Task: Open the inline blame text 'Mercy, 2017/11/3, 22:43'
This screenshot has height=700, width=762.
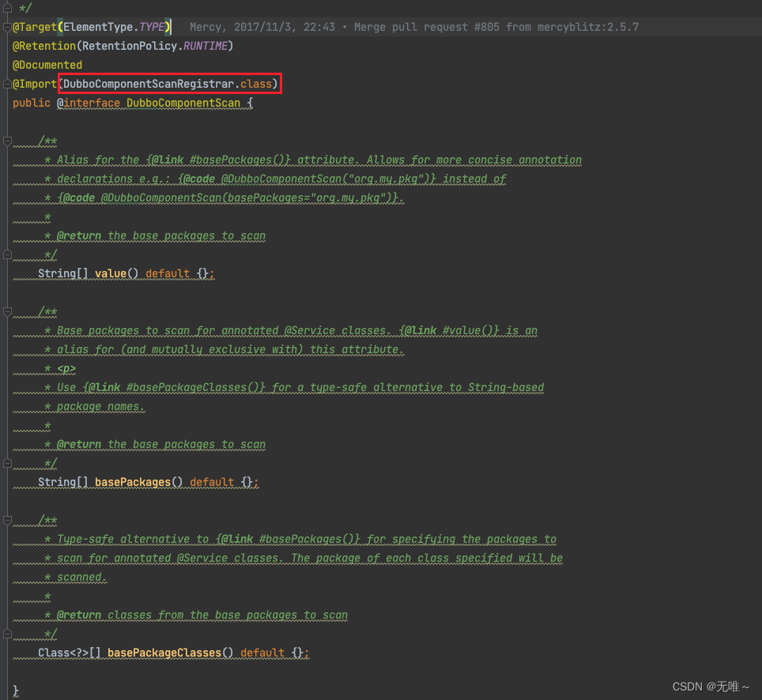Action: 262,27
